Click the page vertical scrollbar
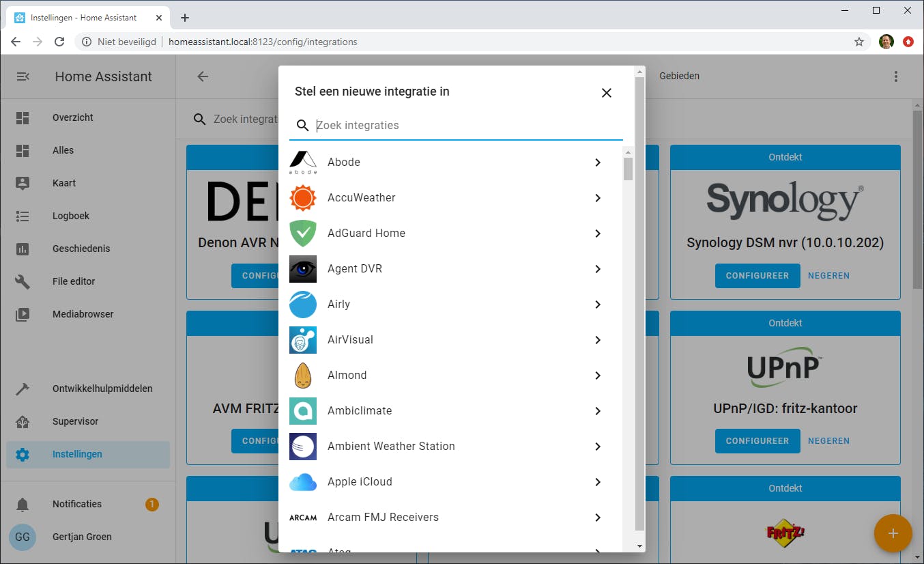924x564 pixels. 918,199
